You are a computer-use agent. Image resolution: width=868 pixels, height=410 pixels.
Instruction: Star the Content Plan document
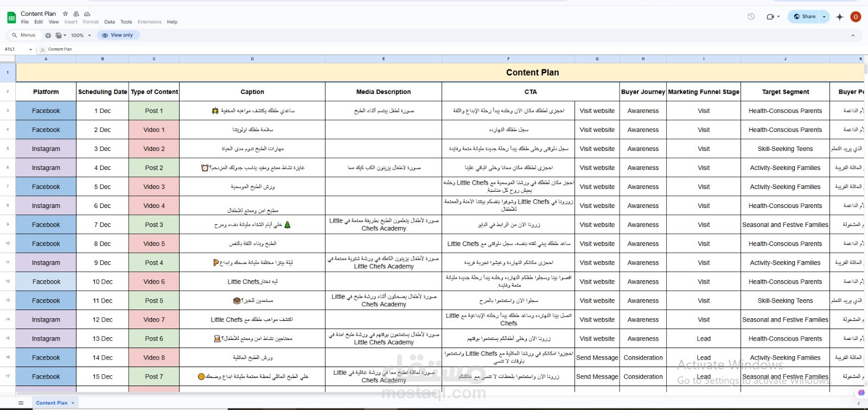pyautogui.click(x=66, y=14)
